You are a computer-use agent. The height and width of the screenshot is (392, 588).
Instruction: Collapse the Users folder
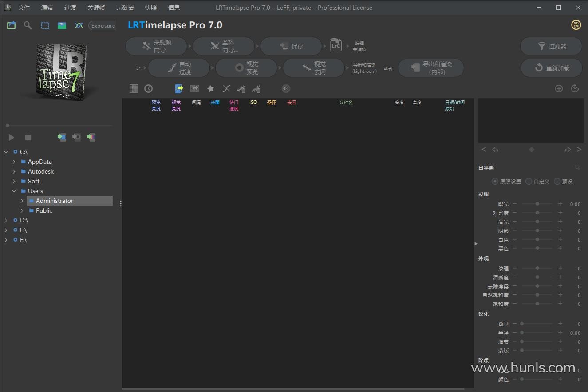point(14,191)
